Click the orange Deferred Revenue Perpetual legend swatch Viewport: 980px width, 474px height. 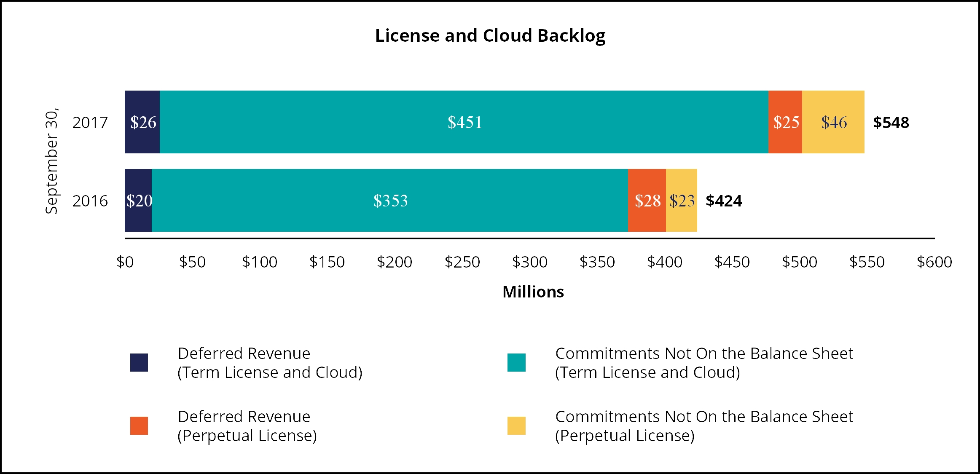139,426
